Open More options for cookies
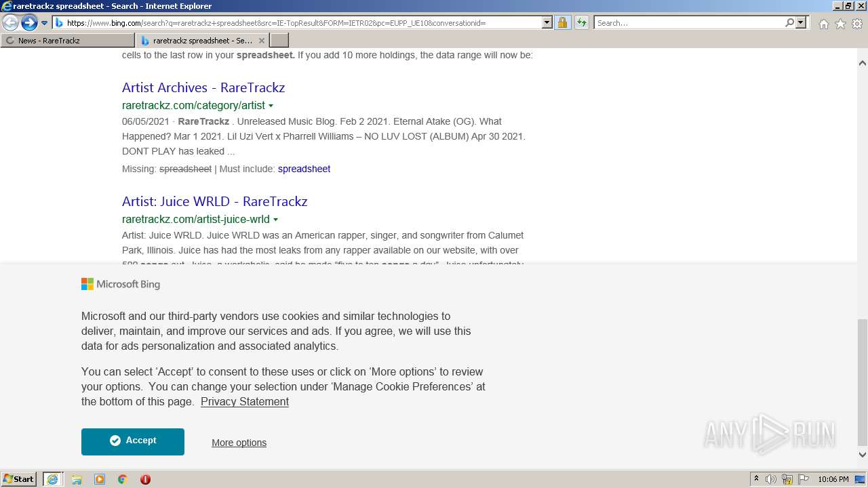This screenshot has width=868, height=488. pos(239,443)
